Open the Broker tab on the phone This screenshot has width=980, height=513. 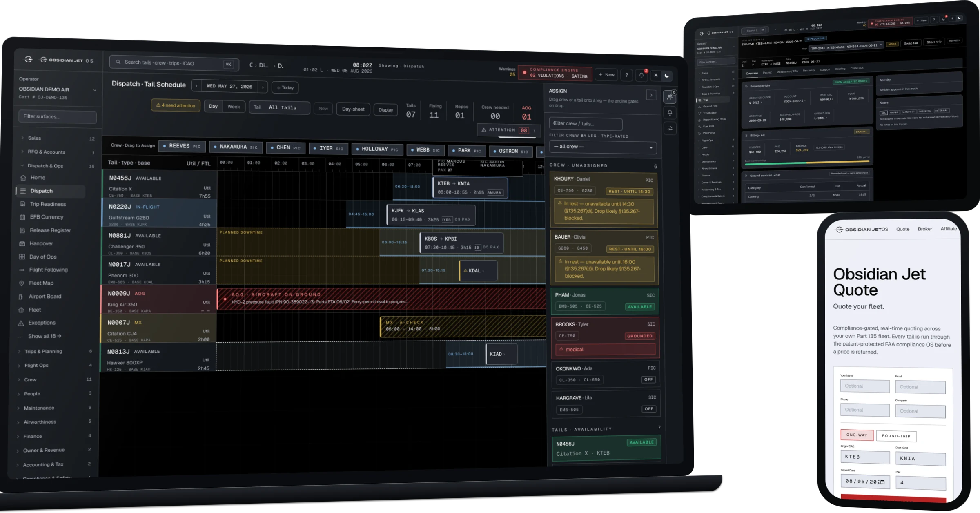click(x=925, y=229)
